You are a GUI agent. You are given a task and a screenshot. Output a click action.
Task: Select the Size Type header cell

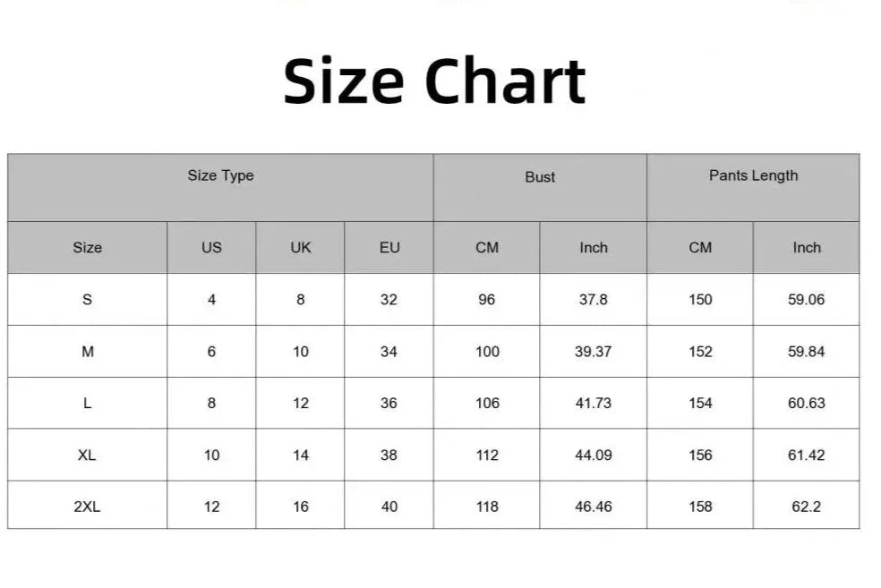click(x=220, y=176)
